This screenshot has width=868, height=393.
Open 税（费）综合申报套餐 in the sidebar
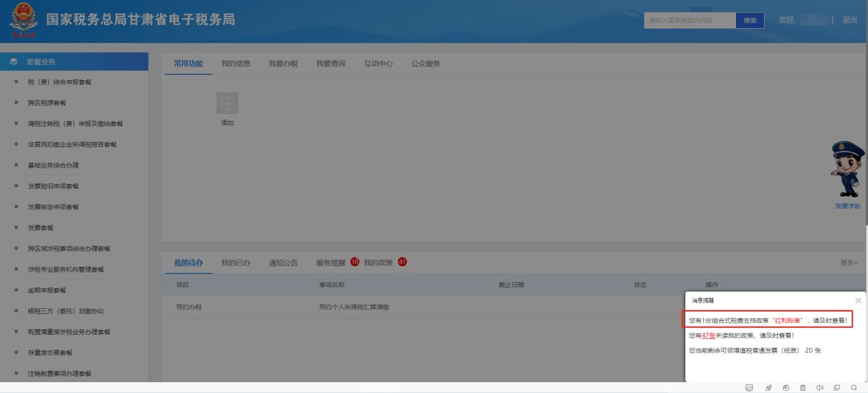[x=60, y=82]
